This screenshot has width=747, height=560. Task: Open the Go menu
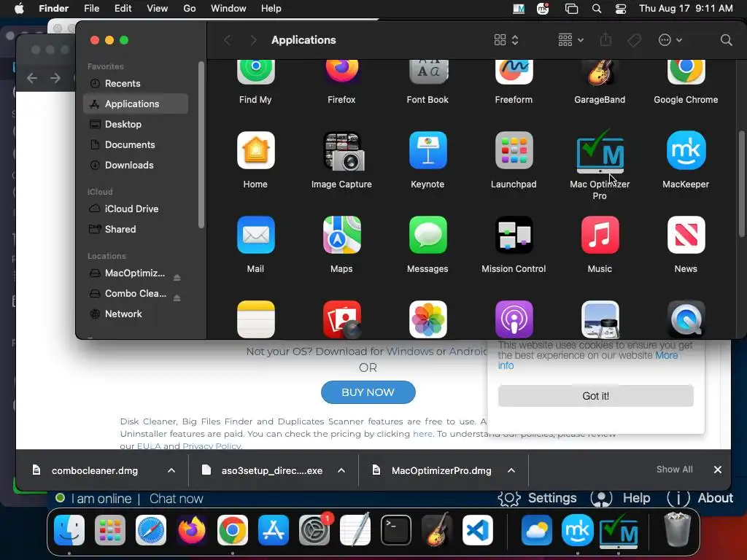click(190, 9)
